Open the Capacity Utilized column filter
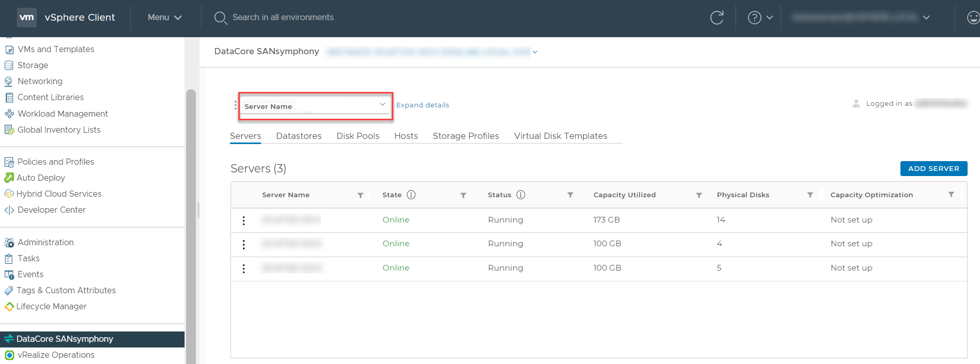The image size is (980, 364). [x=699, y=195]
